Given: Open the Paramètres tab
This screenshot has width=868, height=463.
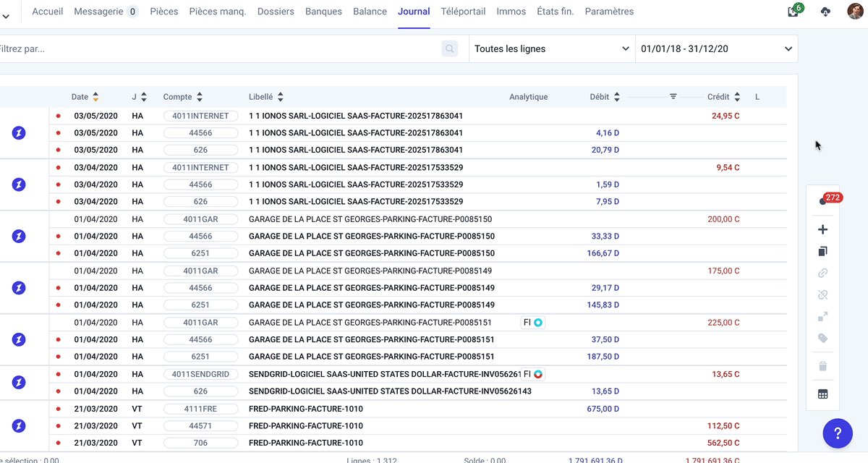Looking at the screenshot, I should tap(609, 12).
